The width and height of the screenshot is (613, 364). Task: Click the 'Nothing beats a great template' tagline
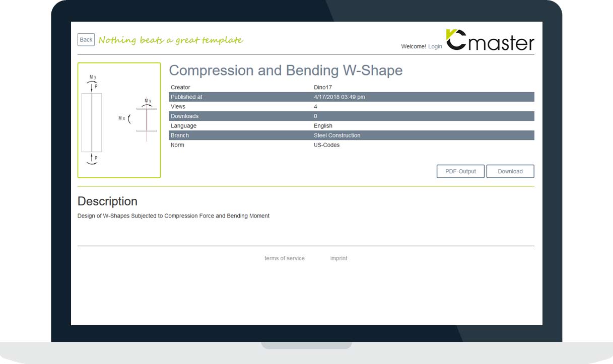point(170,40)
